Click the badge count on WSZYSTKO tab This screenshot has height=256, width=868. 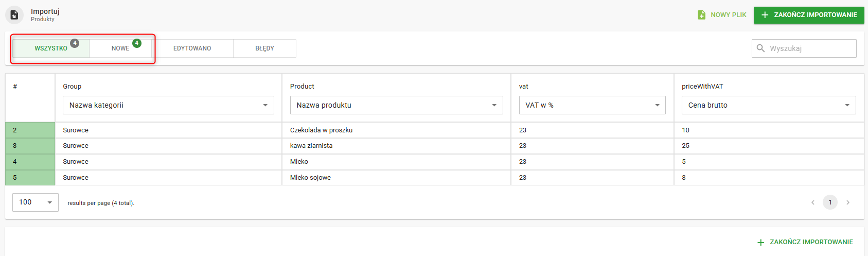coord(75,43)
